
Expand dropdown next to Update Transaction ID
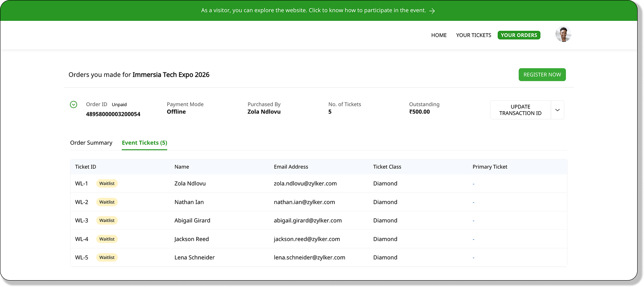[557, 110]
